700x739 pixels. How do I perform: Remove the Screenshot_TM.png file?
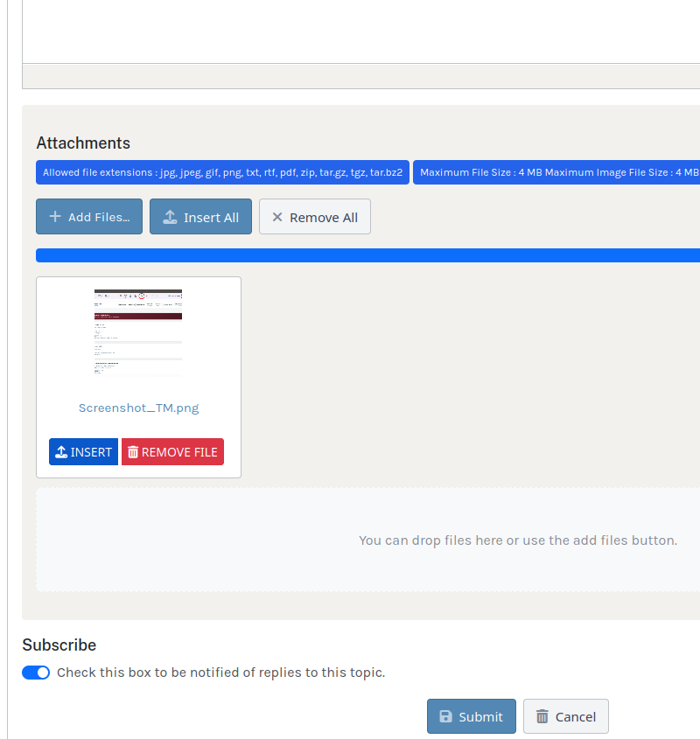click(x=172, y=452)
